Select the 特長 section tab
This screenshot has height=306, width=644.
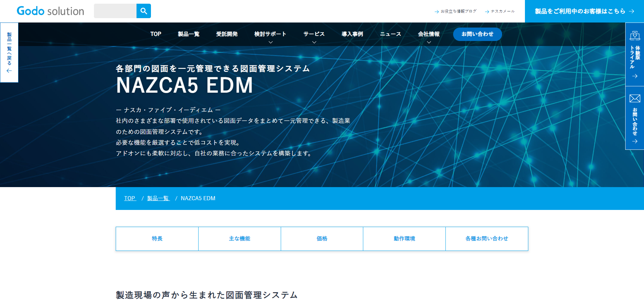coord(157,239)
